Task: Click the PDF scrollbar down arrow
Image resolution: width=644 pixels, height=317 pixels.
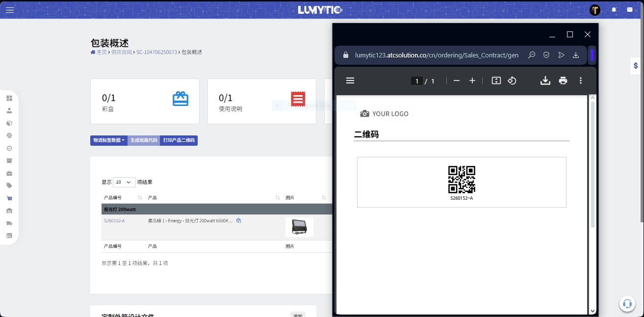Action: pos(592,311)
